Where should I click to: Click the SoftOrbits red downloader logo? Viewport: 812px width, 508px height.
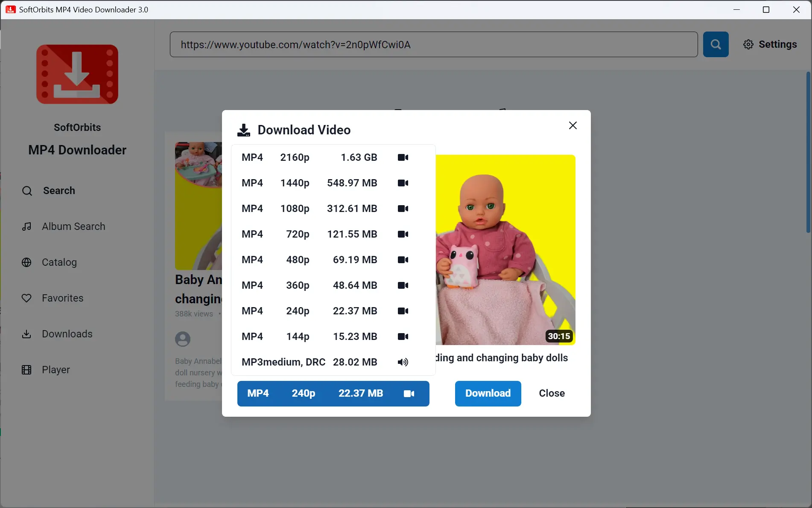click(77, 74)
